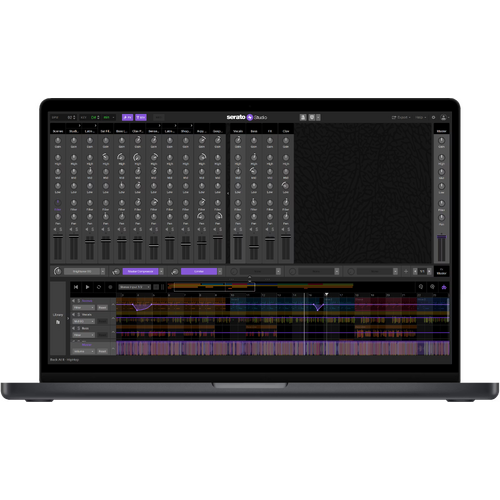The width and height of the screenshot is (500, 500).
Task: Solo the Scenes mixer channel
Action: coord(61,229)
